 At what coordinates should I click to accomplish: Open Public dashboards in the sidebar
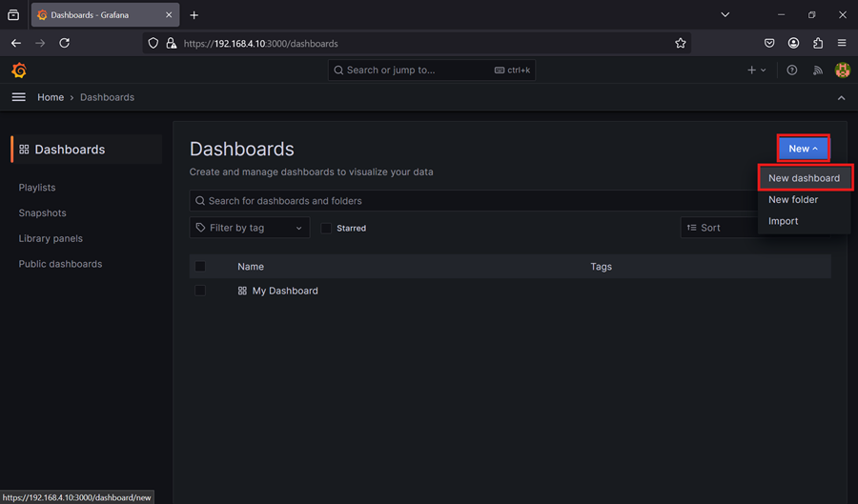(60, 264)
